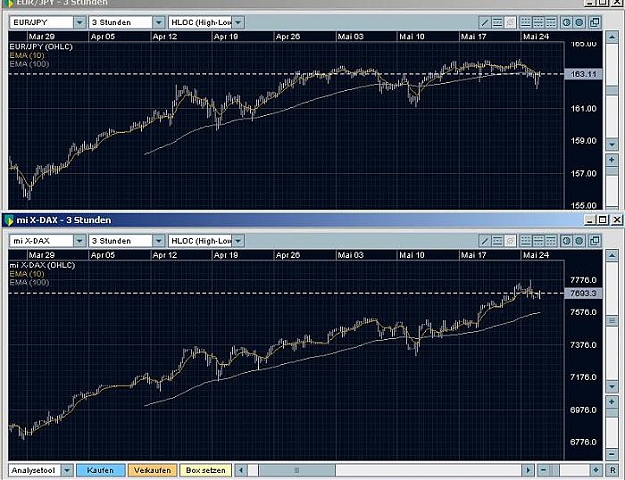Click EMA (10) legend in EUR/JPY chart
Viewport: 625px width, 480px height.
click(27, 55)
